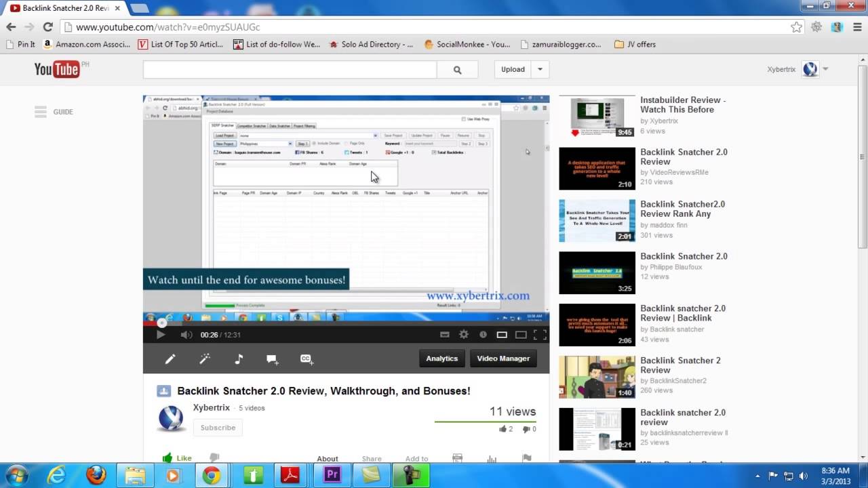868x488 pixels.
Task: Open the Xybertrix channel name link
Action: 212,407
